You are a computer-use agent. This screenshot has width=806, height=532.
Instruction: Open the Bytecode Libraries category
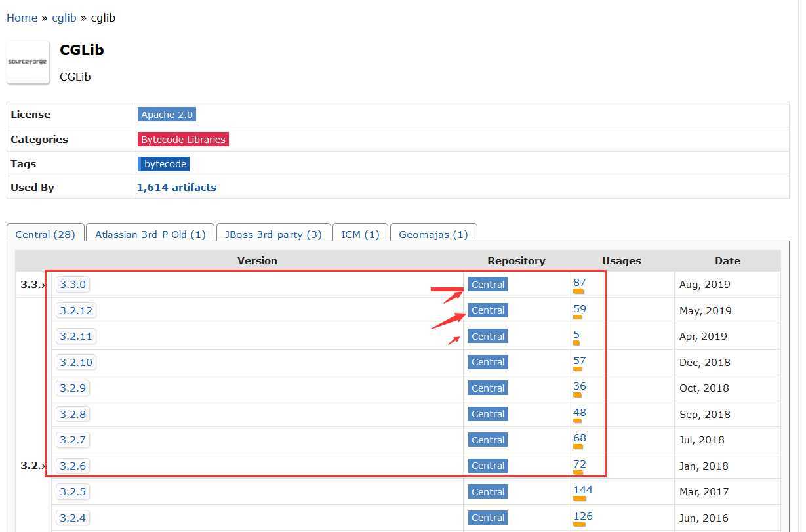coord(183,139)
